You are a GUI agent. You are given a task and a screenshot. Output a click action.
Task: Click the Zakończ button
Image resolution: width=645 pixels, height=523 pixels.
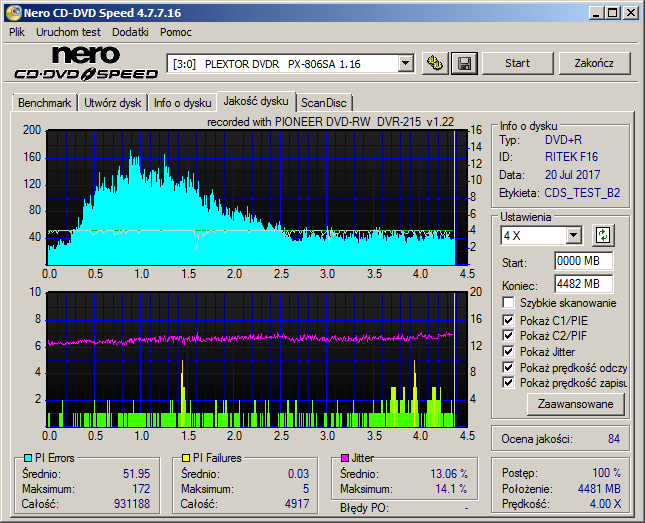coord(594,63)
